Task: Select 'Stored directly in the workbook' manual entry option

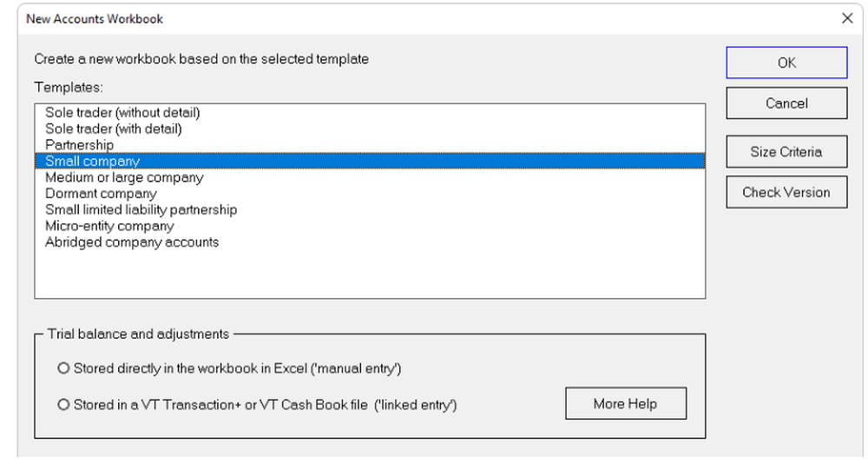Action: [63, 368]
